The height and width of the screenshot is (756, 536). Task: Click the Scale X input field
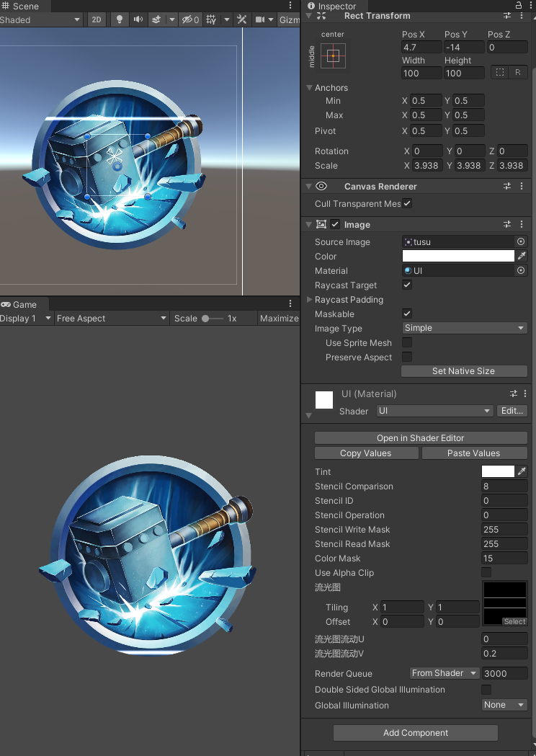[426, 165]
